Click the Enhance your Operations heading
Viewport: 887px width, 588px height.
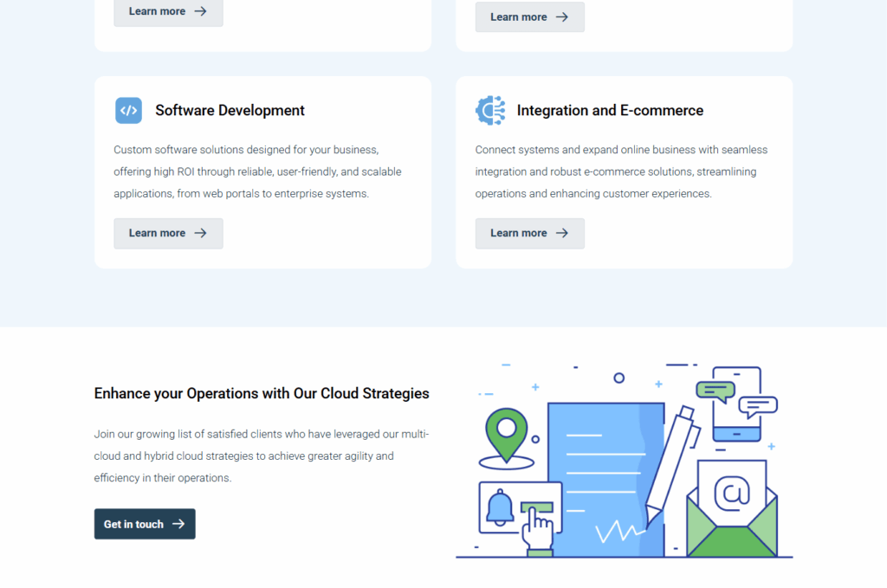[x=262, y=393]
